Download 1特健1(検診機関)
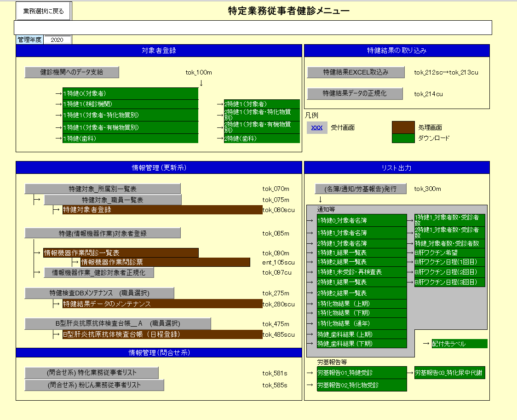Screen dimensions: 517x420 (131, 104)
